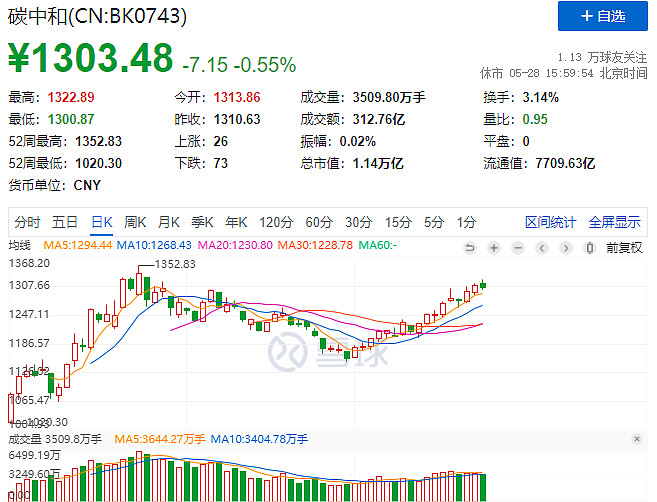Click the chart peak label 1352.83
The width and height of the screenshot is (657, 502).
coord(175,264)
